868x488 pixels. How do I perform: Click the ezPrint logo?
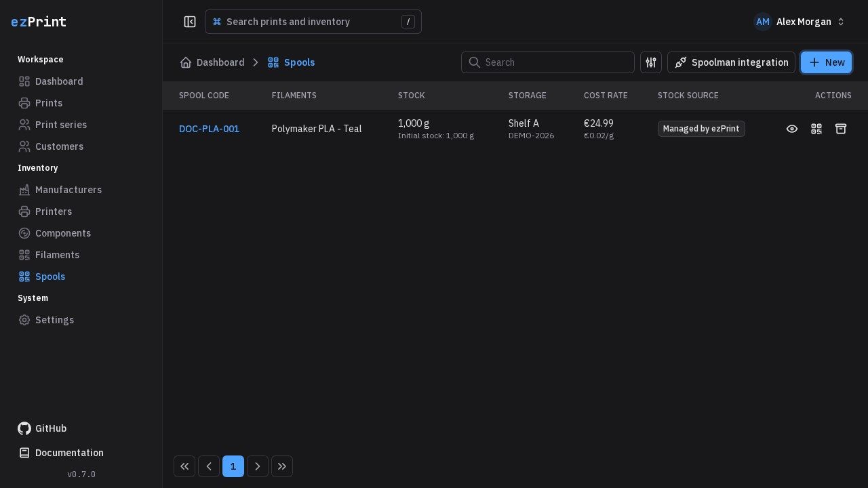click(x=39, y=22)
